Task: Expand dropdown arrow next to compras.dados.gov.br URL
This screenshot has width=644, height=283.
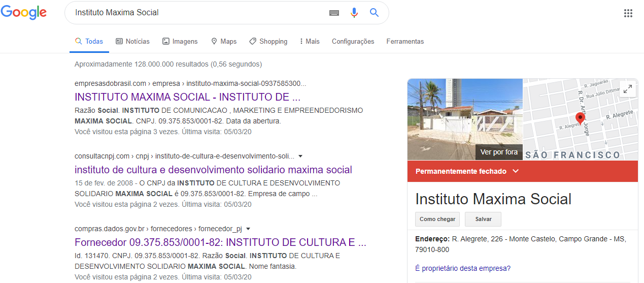Action: [248, 229]
